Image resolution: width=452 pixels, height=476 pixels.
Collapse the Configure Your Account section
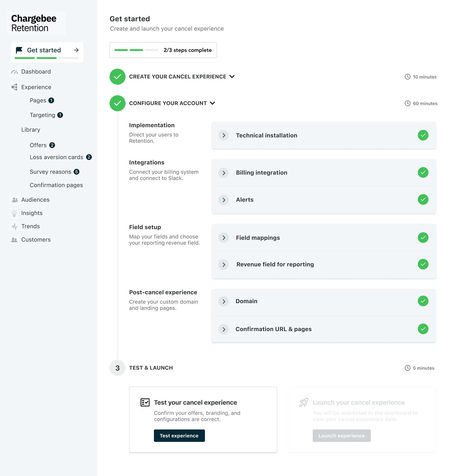[x=212, y=103]
